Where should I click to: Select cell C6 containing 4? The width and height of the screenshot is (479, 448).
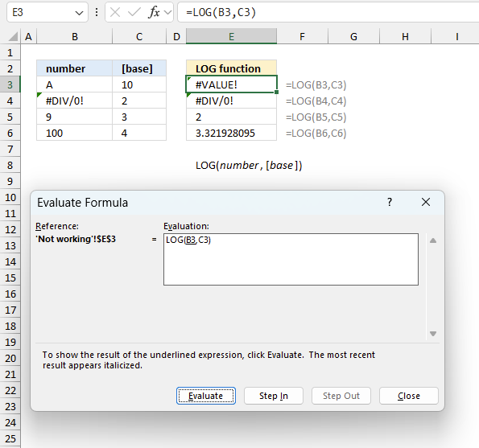point(139,133)
